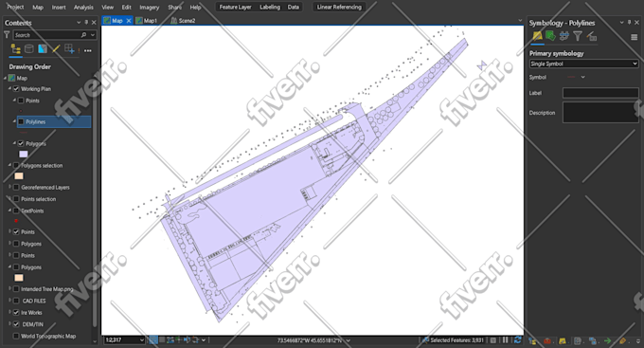Expand the CAD FILES group

9,301
